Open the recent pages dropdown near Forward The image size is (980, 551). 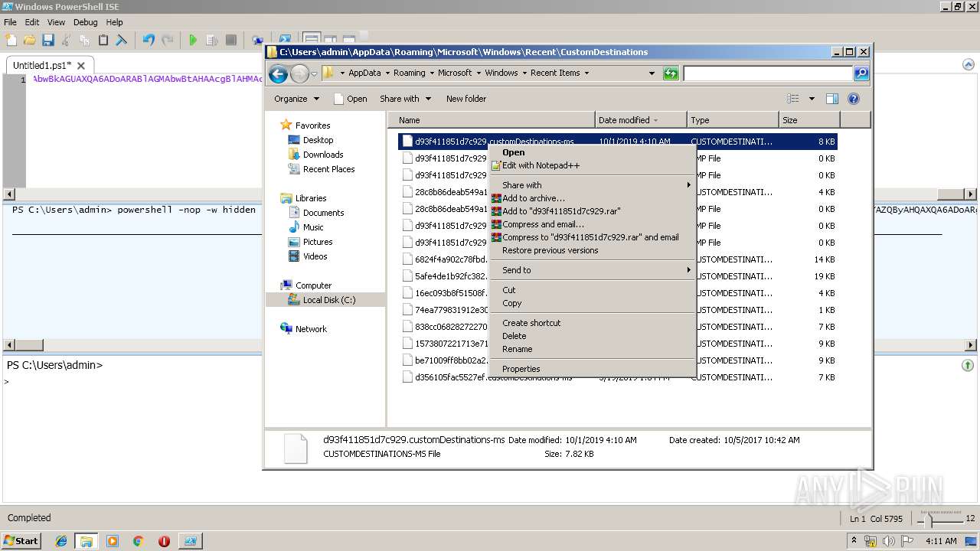314,74
